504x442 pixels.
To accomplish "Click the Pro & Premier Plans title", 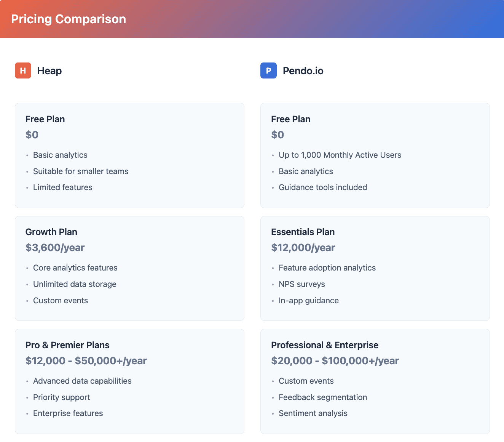I will coord(67,345).
